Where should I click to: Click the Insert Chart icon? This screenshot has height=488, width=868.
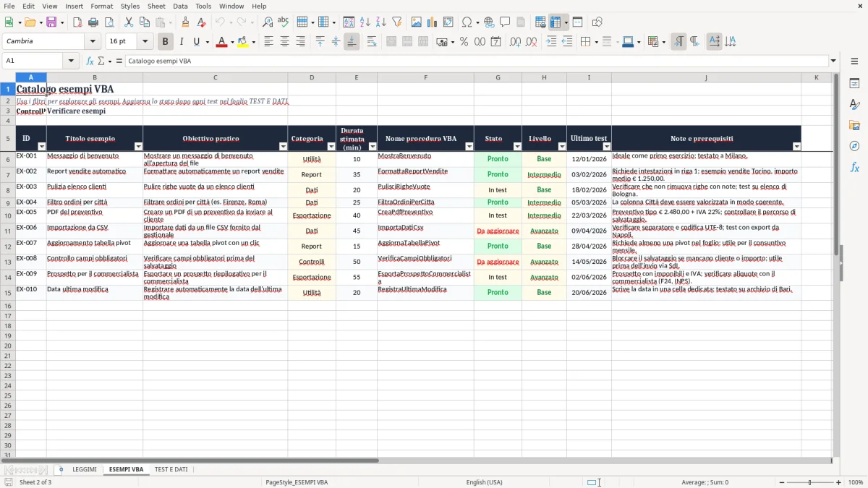tap(433, 22)
